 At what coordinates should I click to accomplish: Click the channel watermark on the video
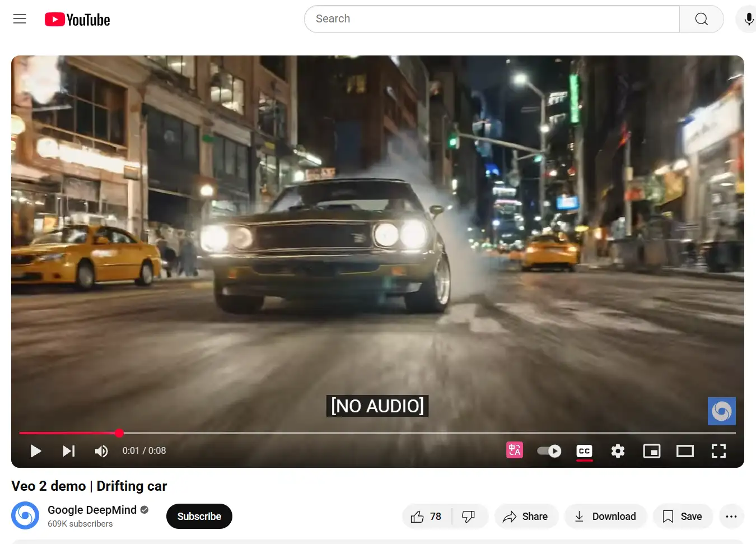pyautogui.click(x=722, y=411)
